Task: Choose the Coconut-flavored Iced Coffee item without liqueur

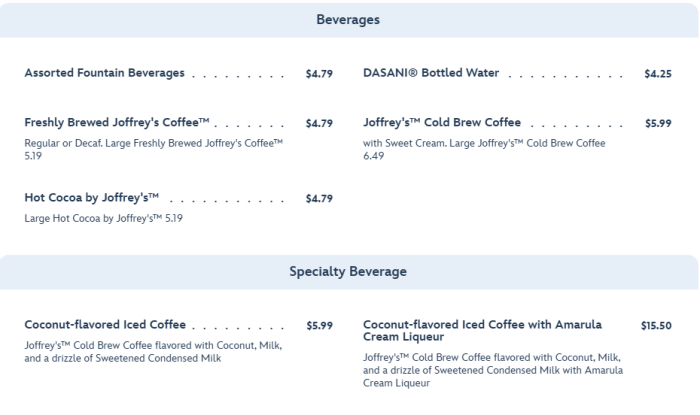Action: tap(106, 325)
